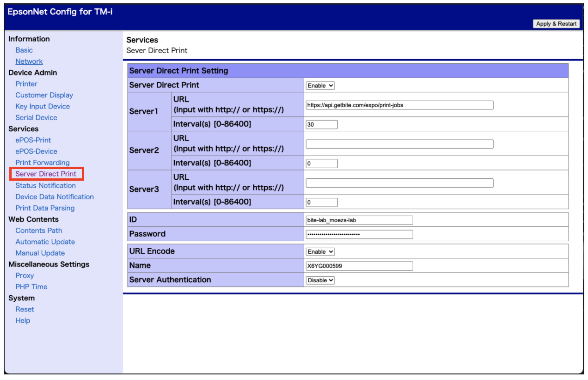Click the URL Encode label

point(152,251)
